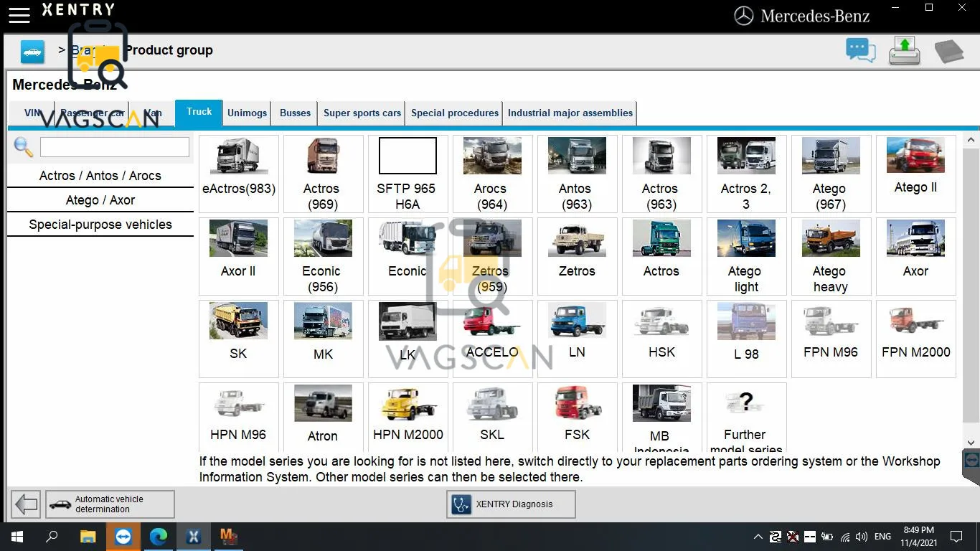
Task: Open File Explorer from the taskbar
Action: pyautogui.click(x=88, y=537)
